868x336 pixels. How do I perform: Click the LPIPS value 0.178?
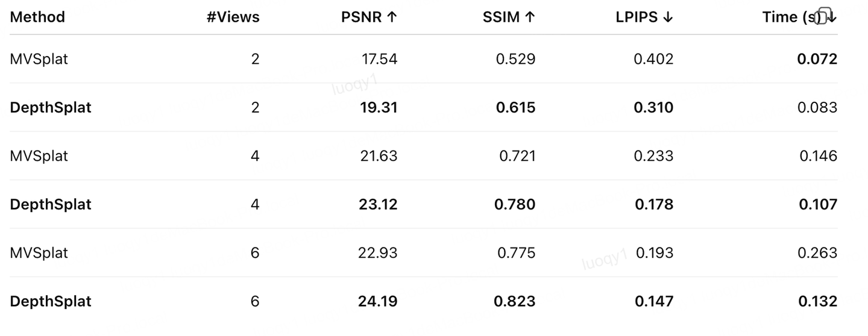tap(654, 205)
